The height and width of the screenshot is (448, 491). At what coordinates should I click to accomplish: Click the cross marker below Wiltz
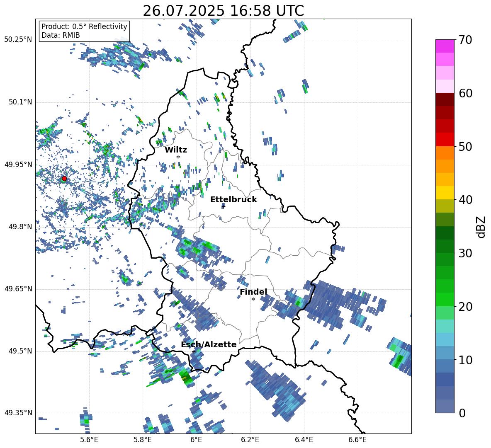pos(178,157)
